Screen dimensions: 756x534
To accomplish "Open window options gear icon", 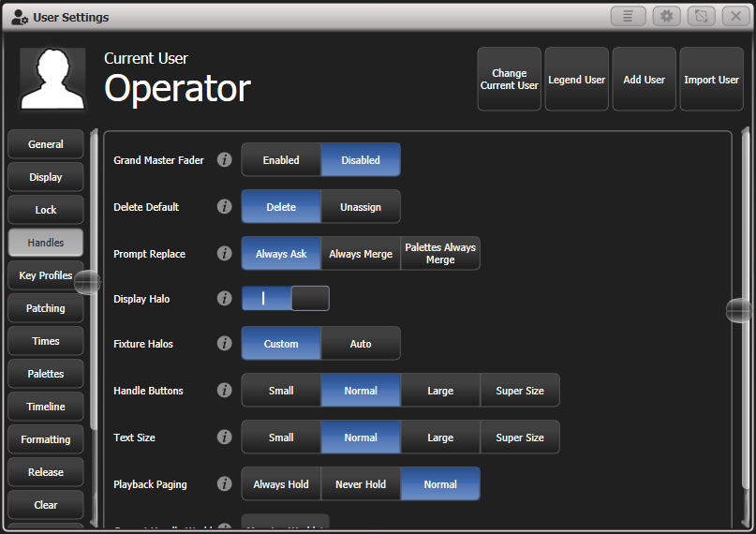I will pyautogui.click(x=666, y=16).
